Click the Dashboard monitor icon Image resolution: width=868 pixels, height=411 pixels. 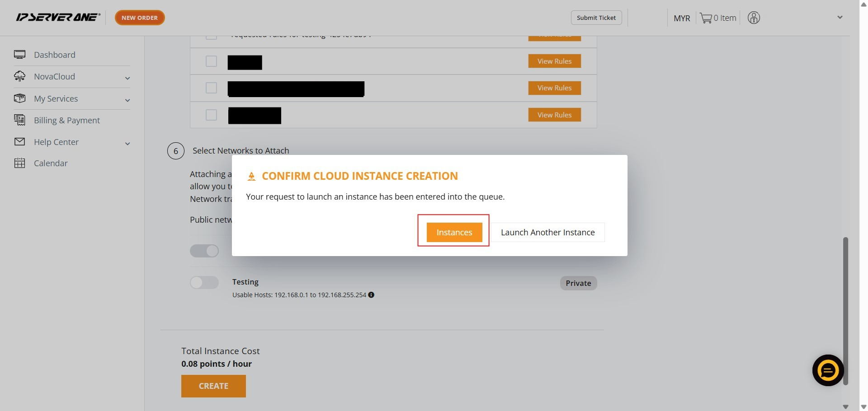coord(19,55)
